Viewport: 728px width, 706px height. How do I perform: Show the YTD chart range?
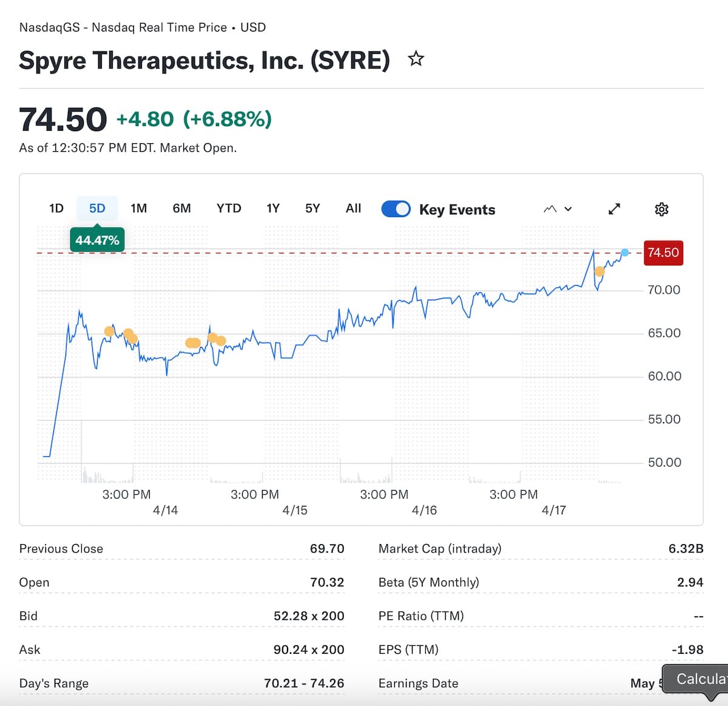[229, 209]
